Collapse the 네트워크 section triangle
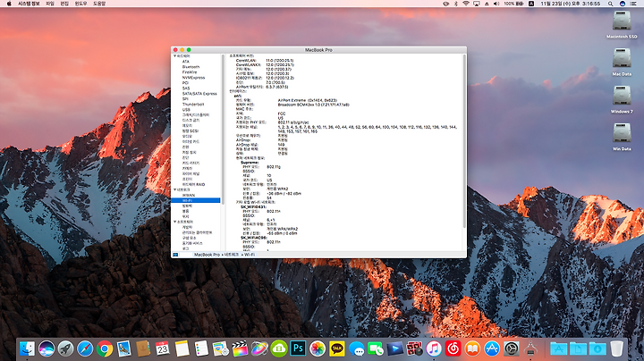Viewport: 644px width, 361px height. (175, 190)
